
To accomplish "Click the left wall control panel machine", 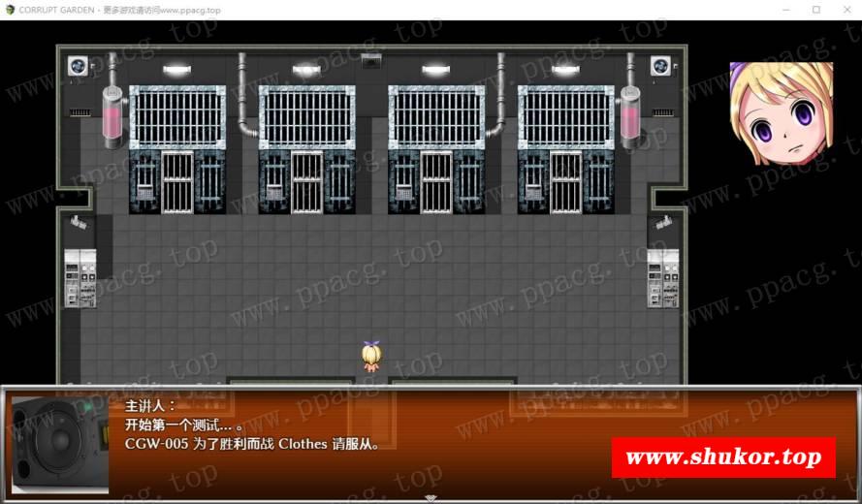I will [80, 279].
